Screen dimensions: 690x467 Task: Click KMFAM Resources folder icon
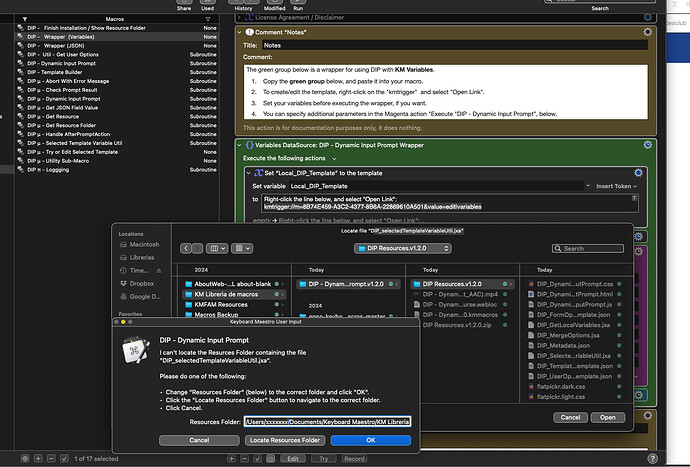[x=189, y=305]
